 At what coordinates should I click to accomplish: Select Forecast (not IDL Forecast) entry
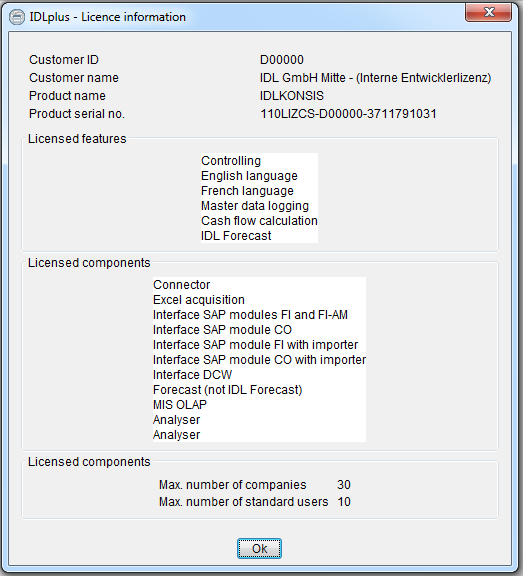(x=227, y=390)
